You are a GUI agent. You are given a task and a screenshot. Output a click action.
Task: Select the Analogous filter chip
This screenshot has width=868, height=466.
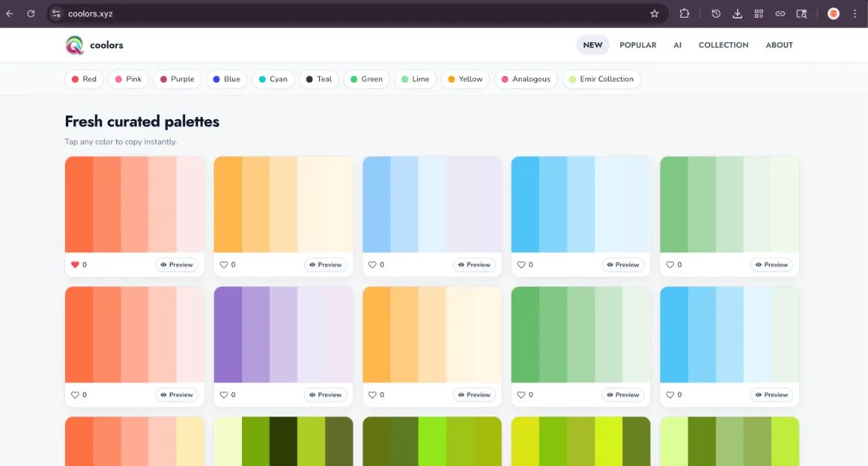[526, 79]
